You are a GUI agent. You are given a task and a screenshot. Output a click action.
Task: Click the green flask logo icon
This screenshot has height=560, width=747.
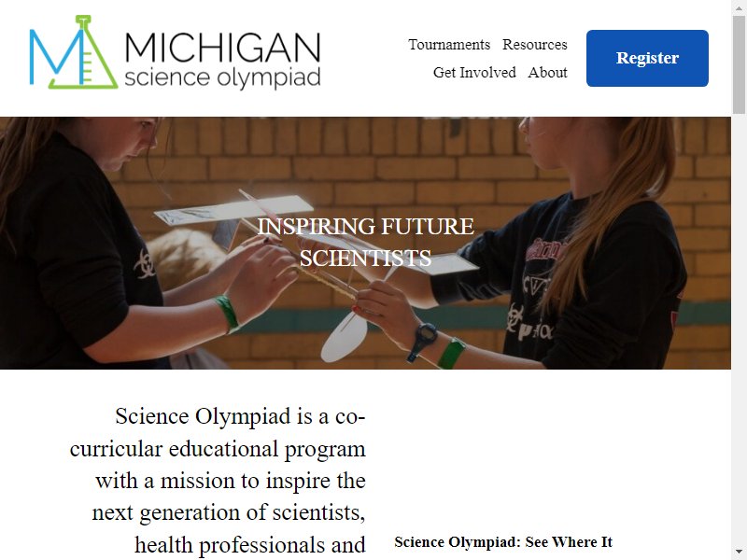(x=74, y=52)
